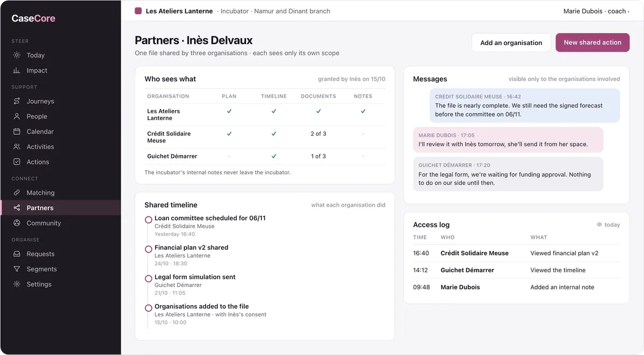Image resolution: width=644 pixels, height=355 pixels.
Task: Open the People menu item
Action: [61, 116]
